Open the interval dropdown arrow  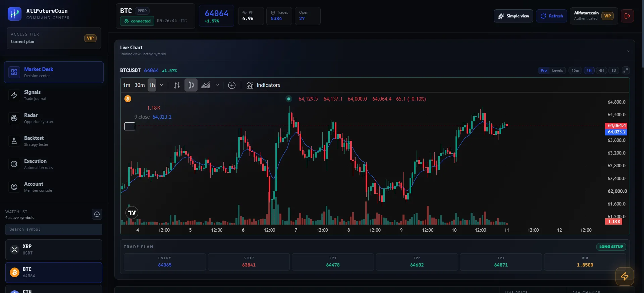point(161,85)
